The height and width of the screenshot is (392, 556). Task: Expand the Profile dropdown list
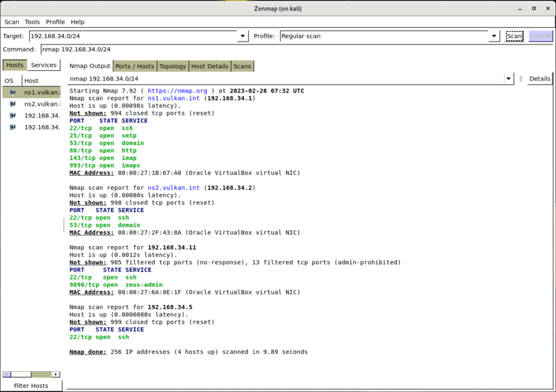coord(494,36)
